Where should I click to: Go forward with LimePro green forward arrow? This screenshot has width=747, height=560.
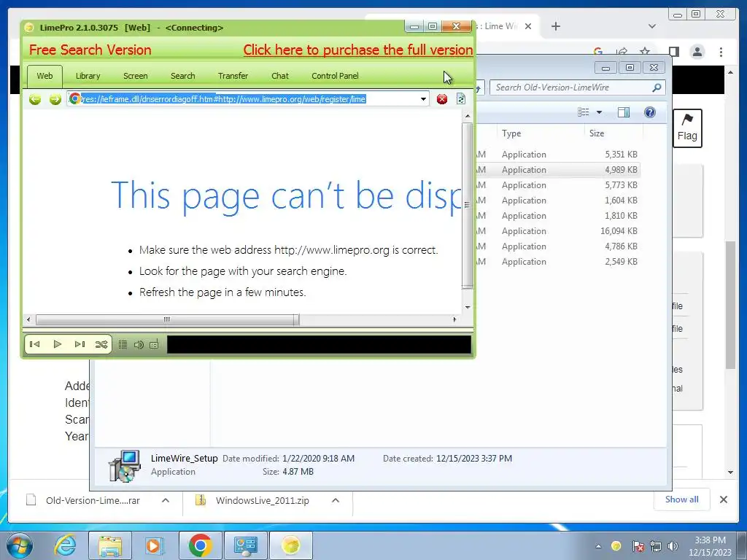point(55,99)
